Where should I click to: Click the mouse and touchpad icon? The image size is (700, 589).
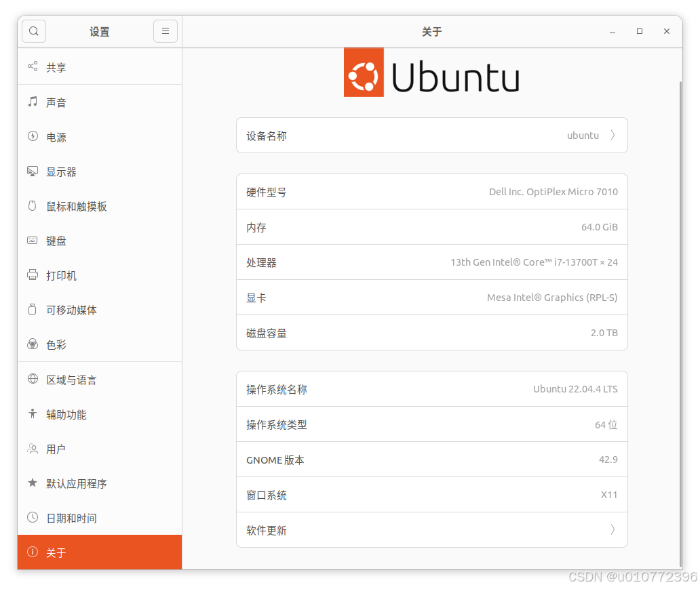(33, 205)
